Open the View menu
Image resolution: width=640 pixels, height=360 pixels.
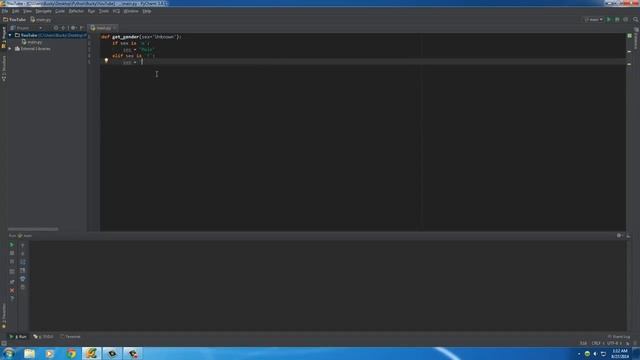pyautogui.click(x=27, y=11)
